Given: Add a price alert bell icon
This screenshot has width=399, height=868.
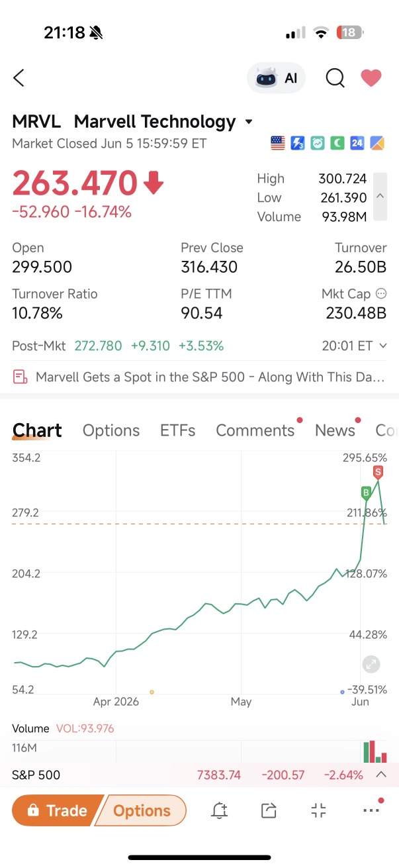Looking at the screenshot, I should (220, 810).
